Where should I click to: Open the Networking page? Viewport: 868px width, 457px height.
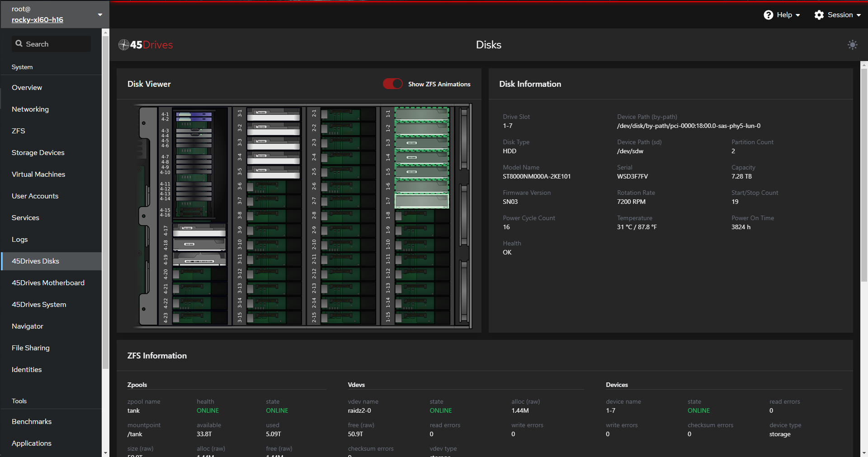(x=51, y=109)
